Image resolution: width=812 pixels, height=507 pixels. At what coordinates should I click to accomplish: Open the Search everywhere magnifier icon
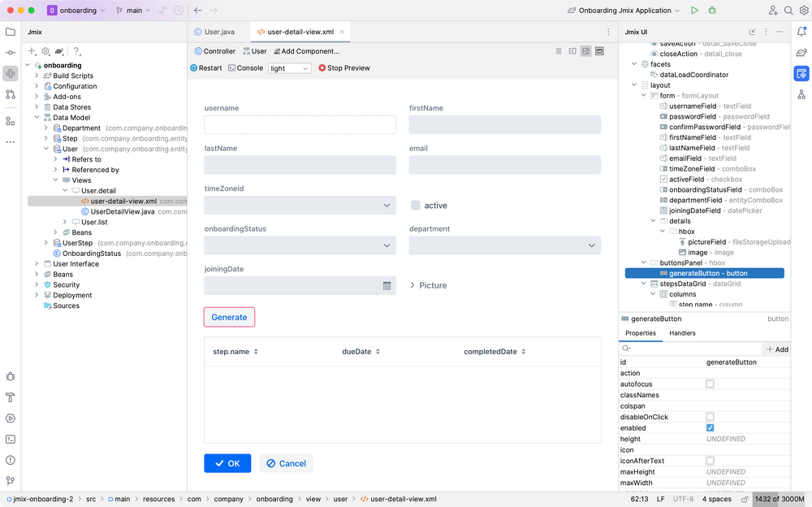coord(788,11)
